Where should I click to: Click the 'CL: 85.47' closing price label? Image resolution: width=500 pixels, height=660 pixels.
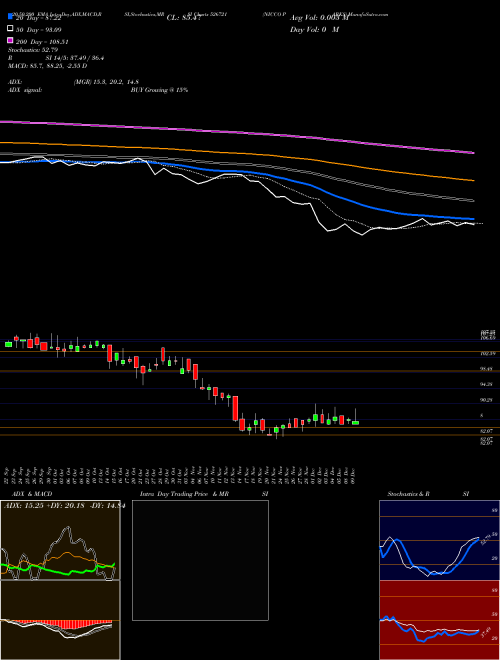tap(184, 18)
